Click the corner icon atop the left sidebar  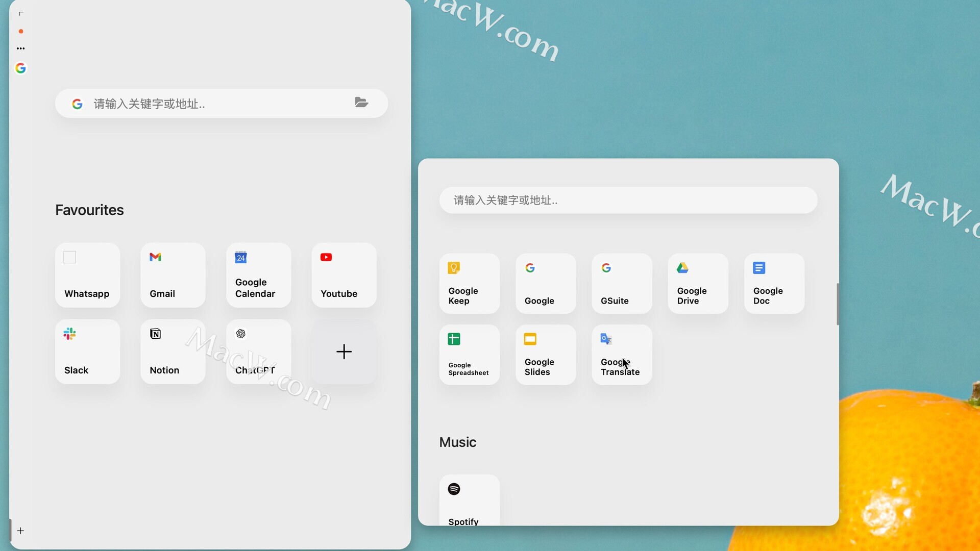pos(21,14)
